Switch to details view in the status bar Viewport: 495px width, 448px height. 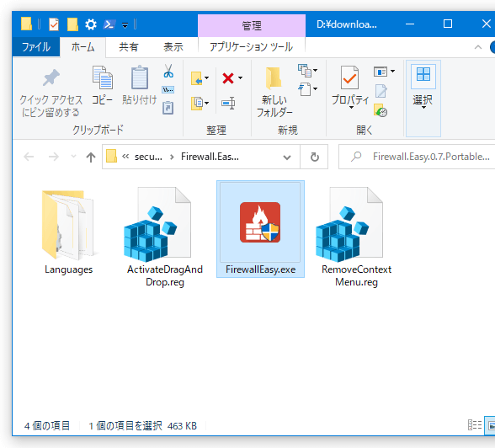tap(474, 425)
